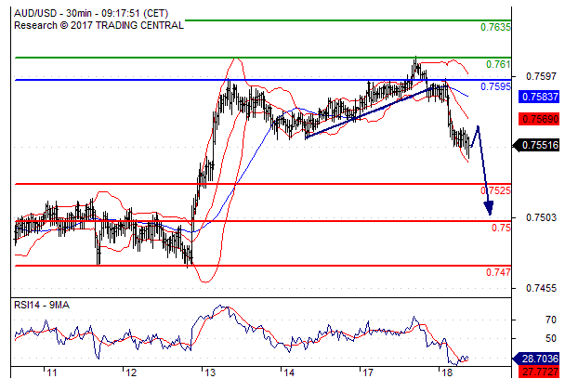The width and height of the screenshot is (578, 392).
Task: Click the 0.7635 resistance level label
Action: point(495,27)
